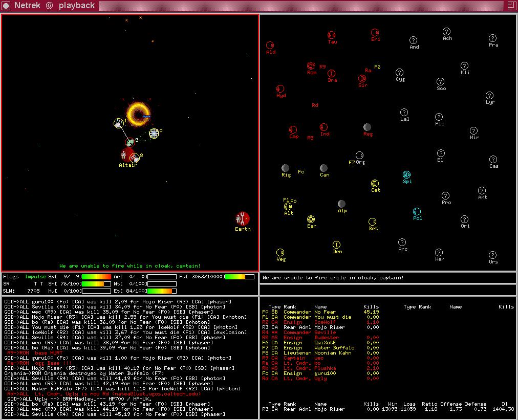The image size is (518, 420).
Task: Select the Ear planet on galactic map
Action: [311, 219]
